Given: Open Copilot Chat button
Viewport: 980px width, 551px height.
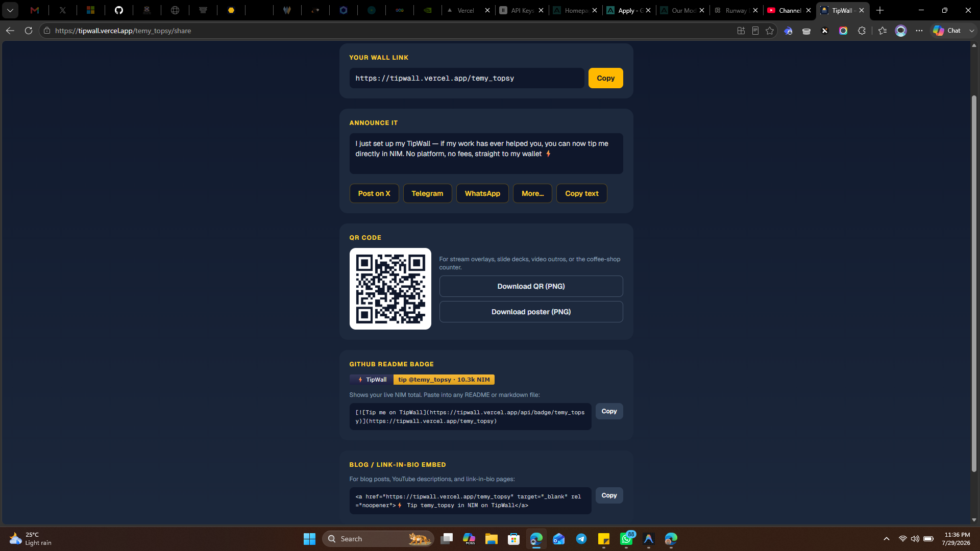Looking at the screenshot, I should [947, 31].
